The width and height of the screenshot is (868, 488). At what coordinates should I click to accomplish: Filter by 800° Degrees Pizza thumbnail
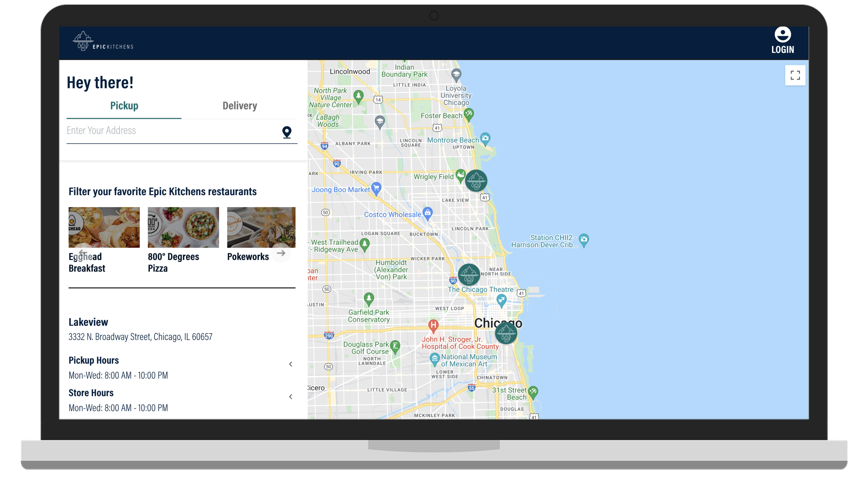tap(183, 227)
